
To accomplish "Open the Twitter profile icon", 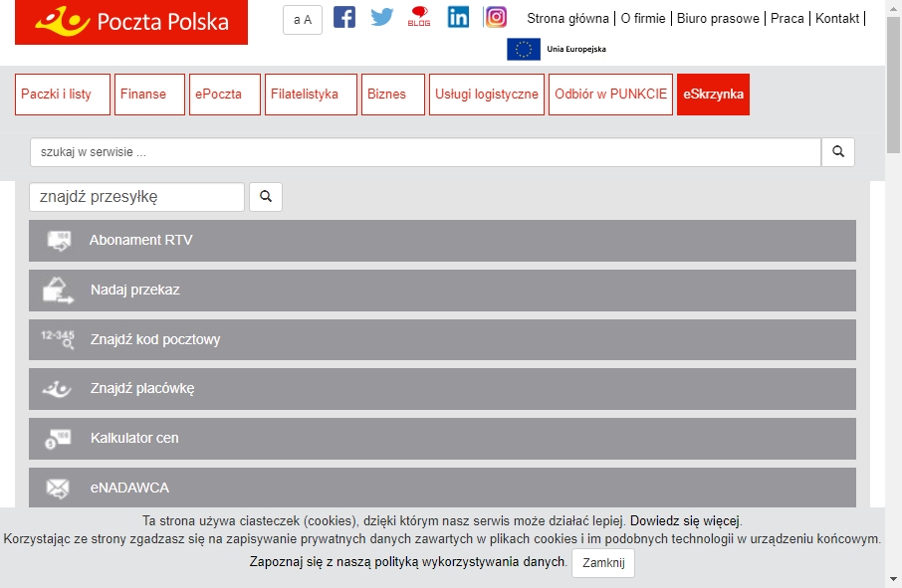I will [x=382, y=17].
